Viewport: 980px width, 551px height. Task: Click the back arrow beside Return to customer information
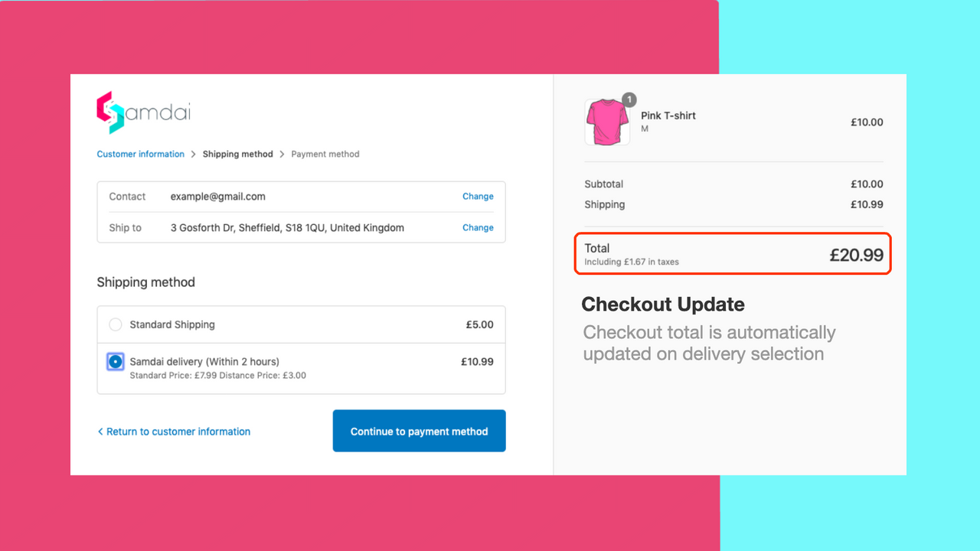tap(100, 432)
